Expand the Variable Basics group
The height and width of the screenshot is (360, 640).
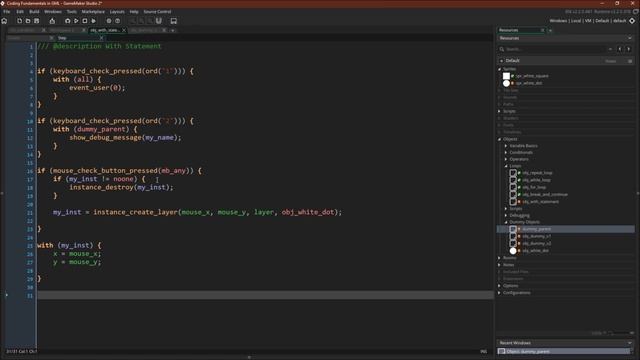(506, 146)
